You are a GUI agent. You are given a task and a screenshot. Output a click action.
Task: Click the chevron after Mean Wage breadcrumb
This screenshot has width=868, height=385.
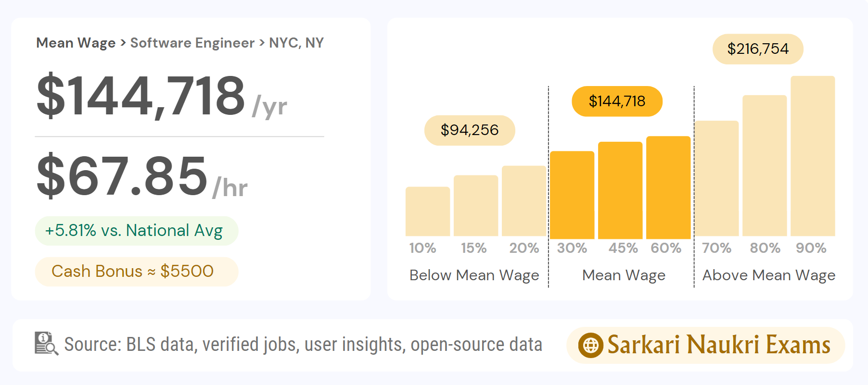click(x=123, y=43)
